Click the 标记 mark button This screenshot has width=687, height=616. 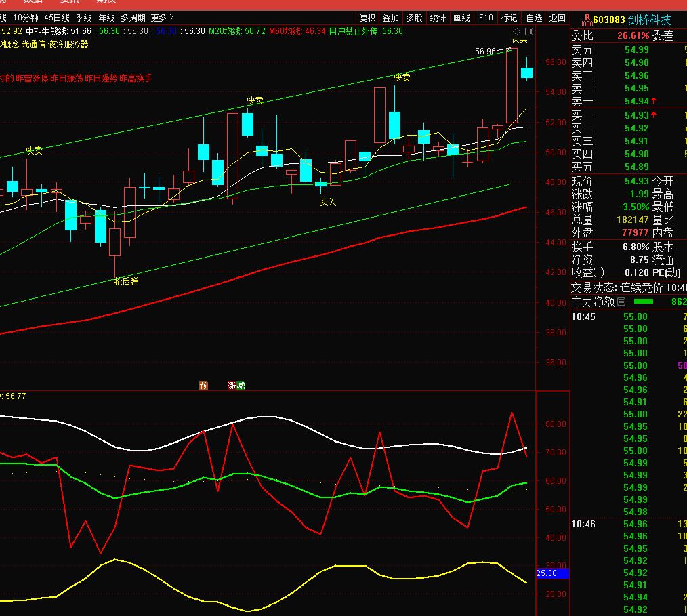[x=509, y=18]
